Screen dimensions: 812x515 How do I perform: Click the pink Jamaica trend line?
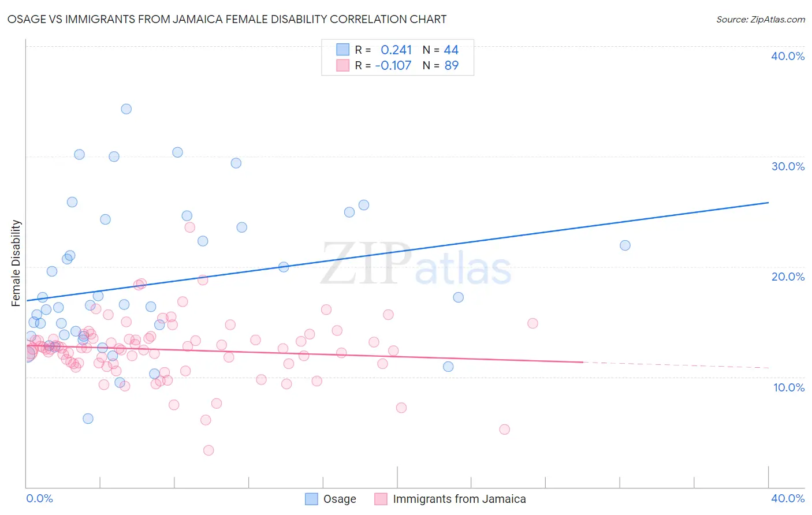pyautogui.click(x=304, y=353)
